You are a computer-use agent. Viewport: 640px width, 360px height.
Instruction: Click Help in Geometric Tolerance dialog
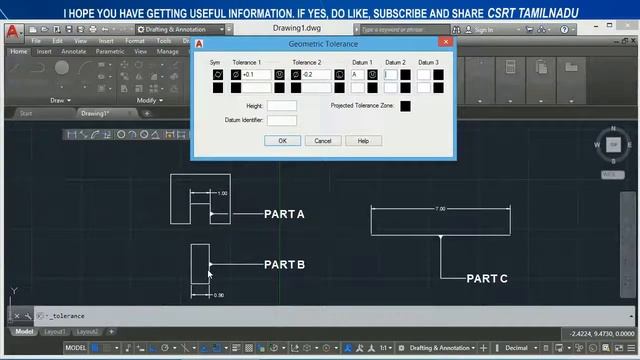coord(363,141)
